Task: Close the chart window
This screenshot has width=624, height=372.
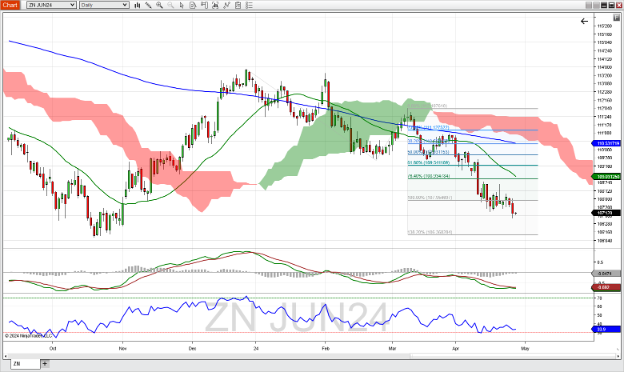Action: (618, 5)
